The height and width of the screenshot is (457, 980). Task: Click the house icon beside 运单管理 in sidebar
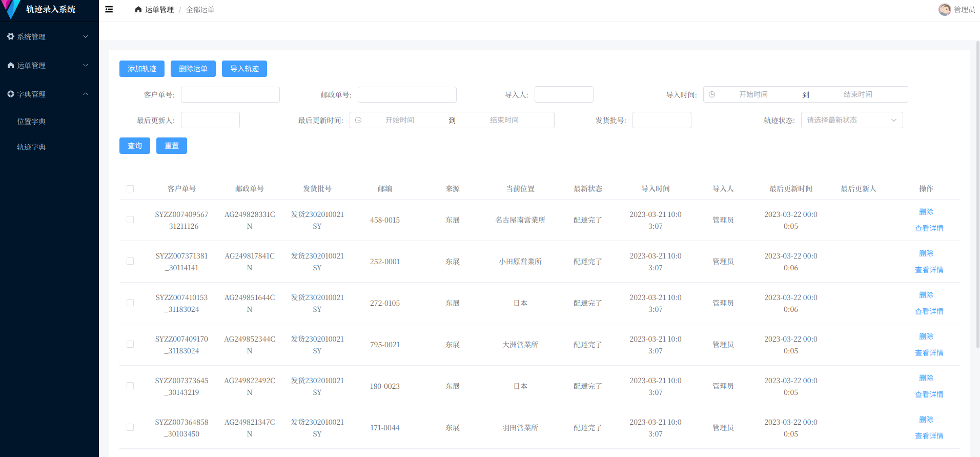[x=11, y=65]
